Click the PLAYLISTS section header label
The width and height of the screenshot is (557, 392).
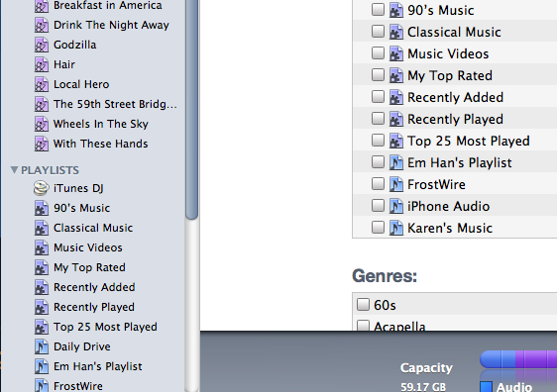pyautogui.click(x=50, y=170)
